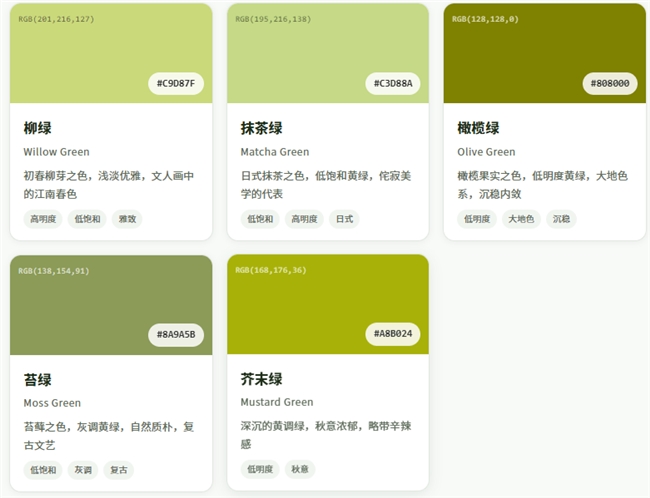Click the 苔绿 description text
The width and height of the screenshot is (650, 498).
click(x=109, y=436)
